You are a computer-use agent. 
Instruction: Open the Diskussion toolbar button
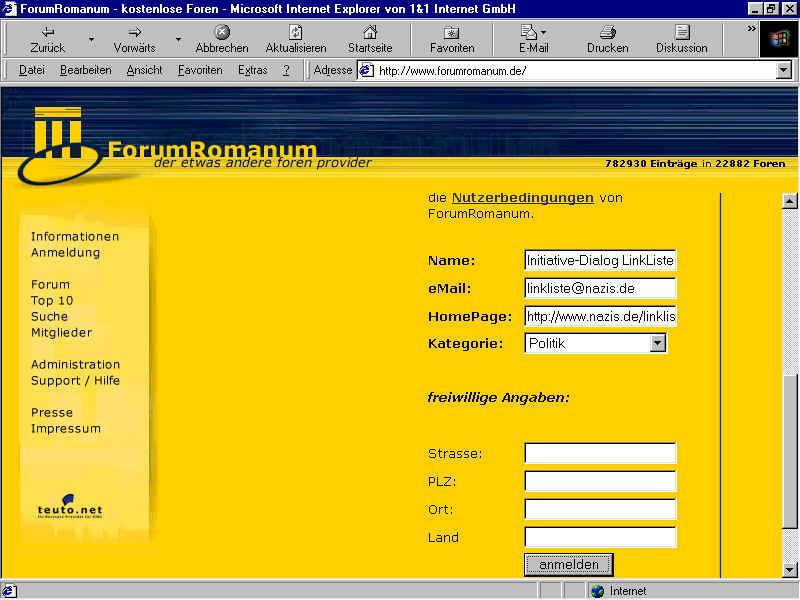(682, 39)
